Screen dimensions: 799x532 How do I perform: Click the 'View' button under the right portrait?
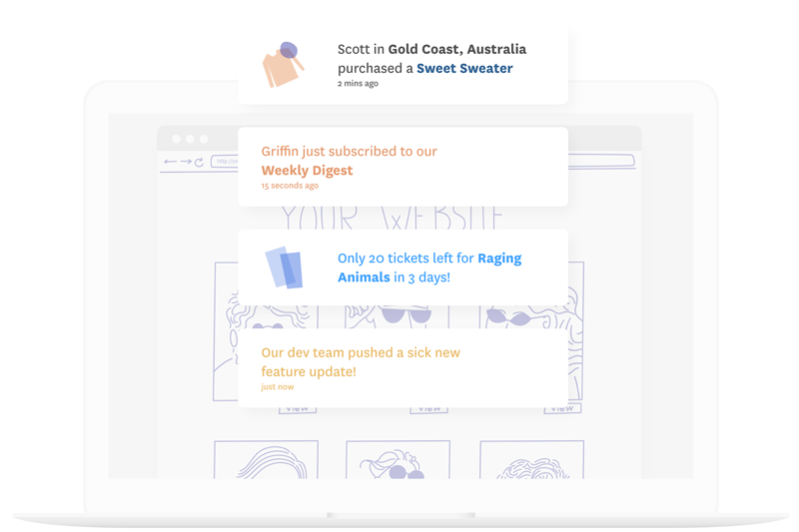[562, 408]
